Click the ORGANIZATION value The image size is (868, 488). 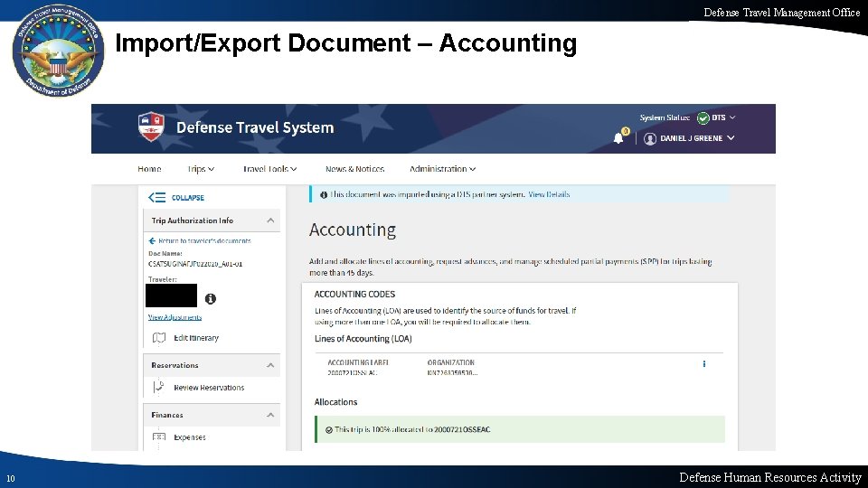[x=452, y=373]
